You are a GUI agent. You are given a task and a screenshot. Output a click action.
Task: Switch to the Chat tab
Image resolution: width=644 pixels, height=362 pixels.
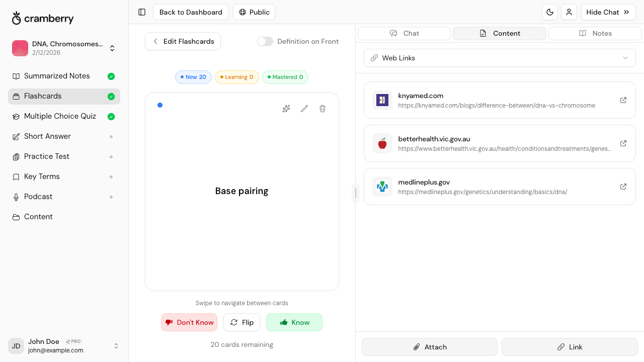pos(404,33)
